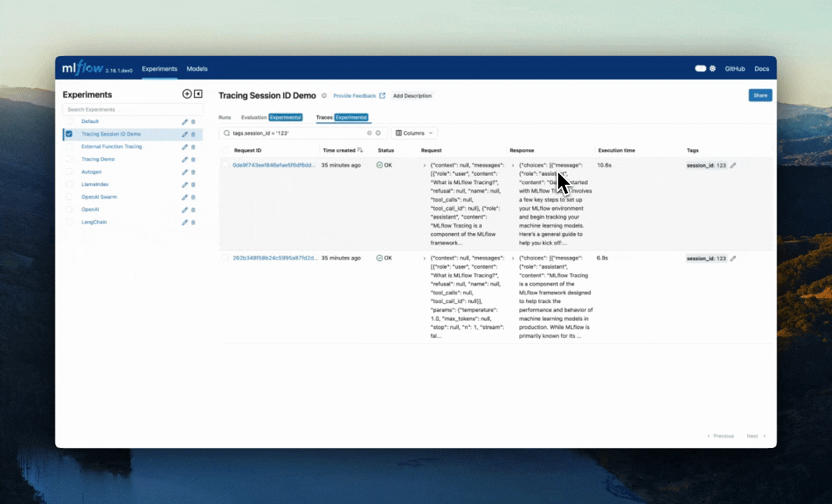
Task: Open Provide Feedback link
Action: pyautogui.click(x=359, y=96)
